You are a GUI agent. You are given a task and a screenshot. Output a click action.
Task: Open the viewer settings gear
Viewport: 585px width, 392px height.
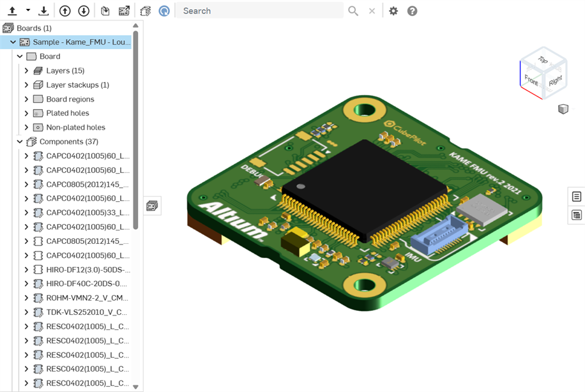393,11
